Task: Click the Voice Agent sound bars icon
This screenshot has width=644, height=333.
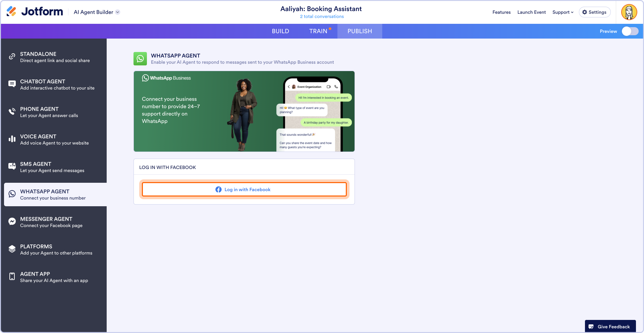Action: coord(12,139)
